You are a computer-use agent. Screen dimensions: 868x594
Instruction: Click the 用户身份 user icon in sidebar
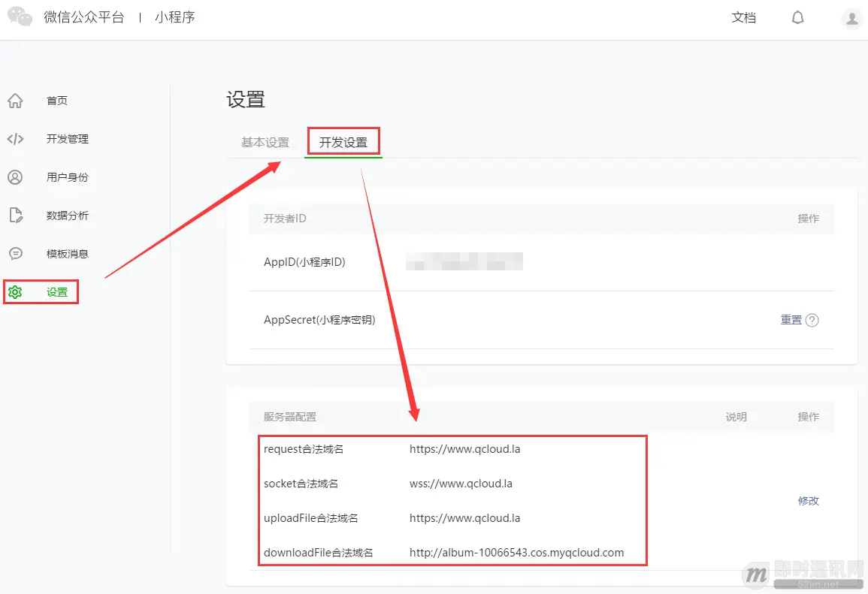(x=15, y=176)
